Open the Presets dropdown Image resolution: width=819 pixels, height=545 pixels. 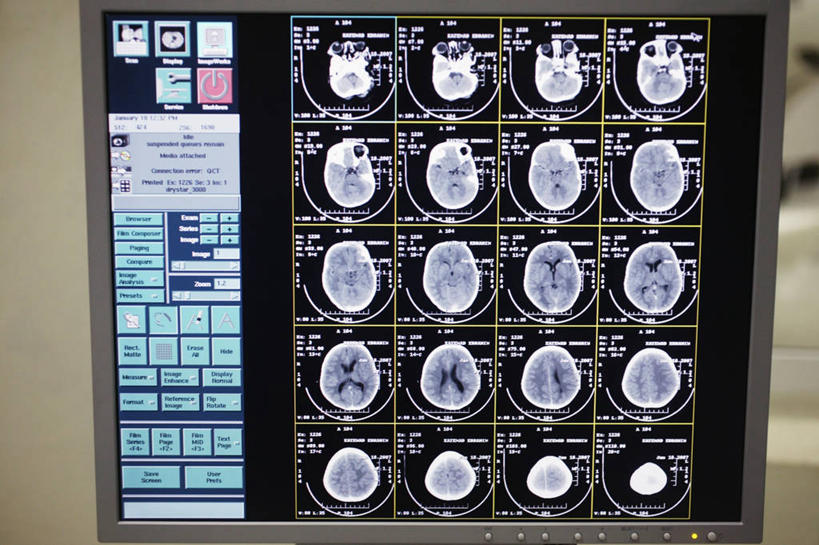click(x=138, y=296)
